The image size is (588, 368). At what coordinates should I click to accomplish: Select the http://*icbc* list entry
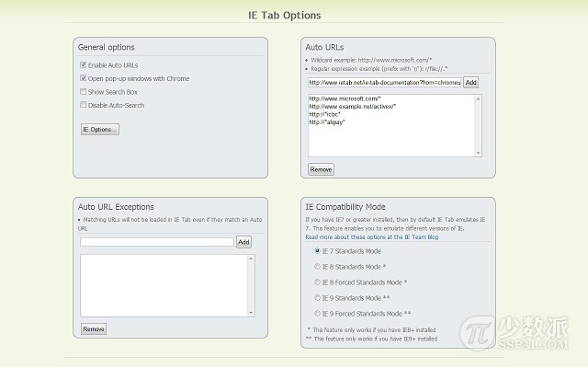328,114
